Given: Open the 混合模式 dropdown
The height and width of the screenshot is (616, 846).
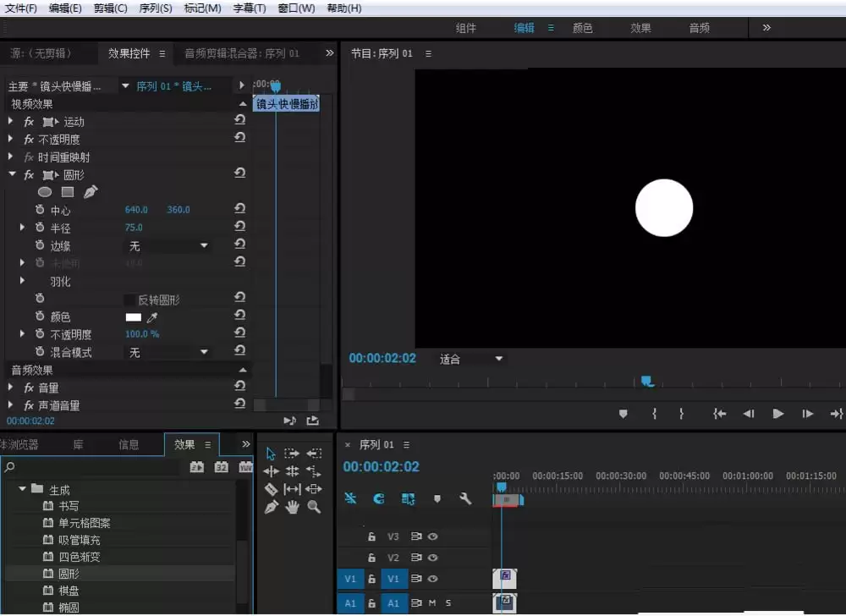Looking at the screenshot, I should [x=168, y=352].
